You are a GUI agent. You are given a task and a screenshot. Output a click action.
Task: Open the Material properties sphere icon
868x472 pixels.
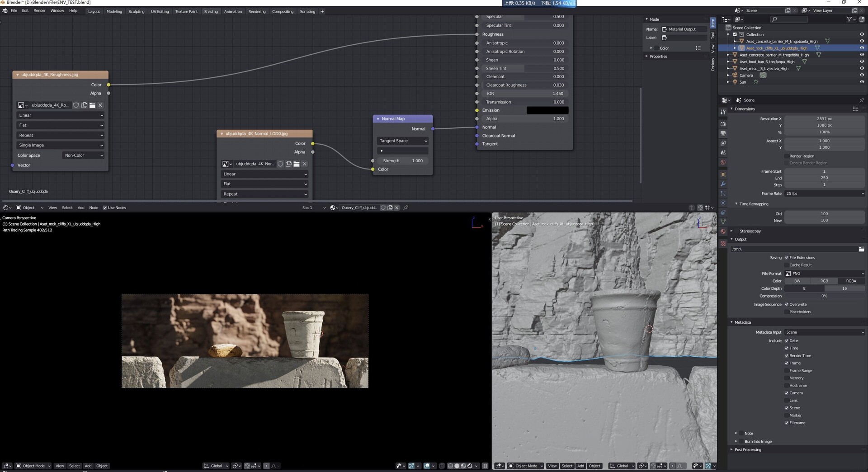[723, 231]
